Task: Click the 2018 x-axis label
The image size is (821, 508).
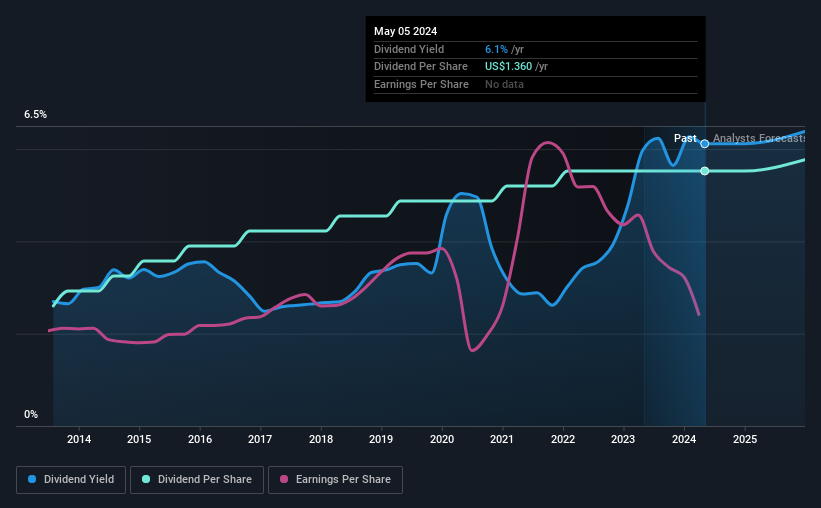Action: [321, 439]
